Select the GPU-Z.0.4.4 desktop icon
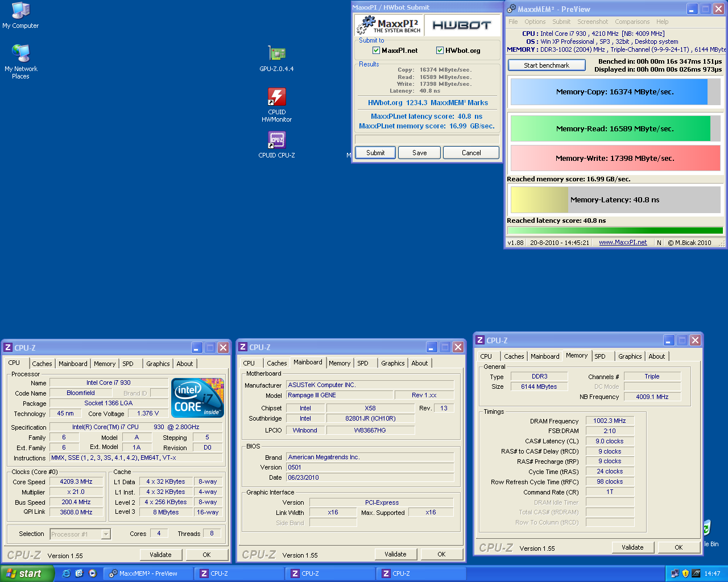Viewport: 728px width, 582px height. 277,59
